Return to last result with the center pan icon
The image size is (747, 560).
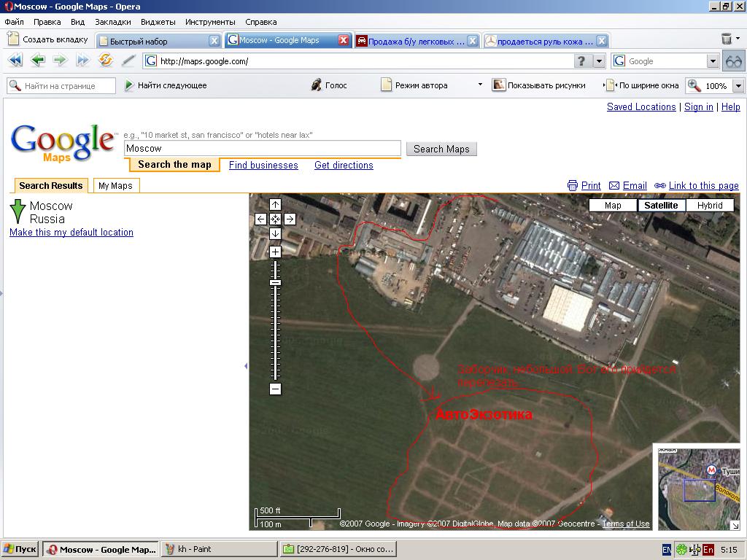[275, 219]
